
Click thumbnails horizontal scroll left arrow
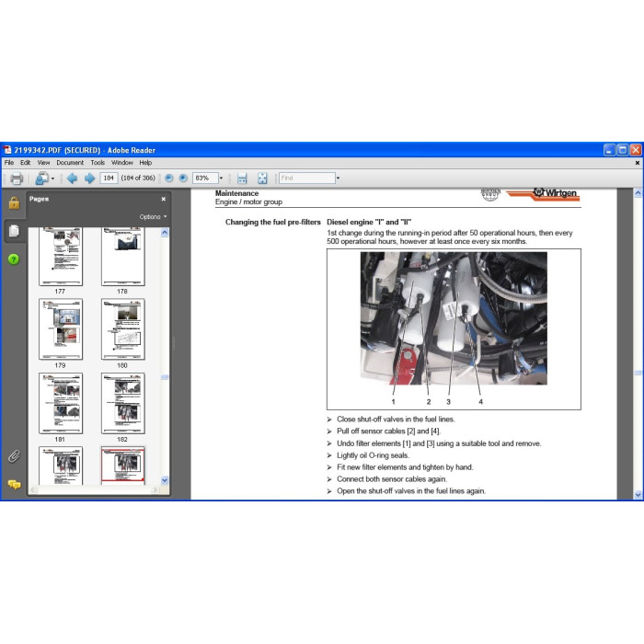click(33, 489)
